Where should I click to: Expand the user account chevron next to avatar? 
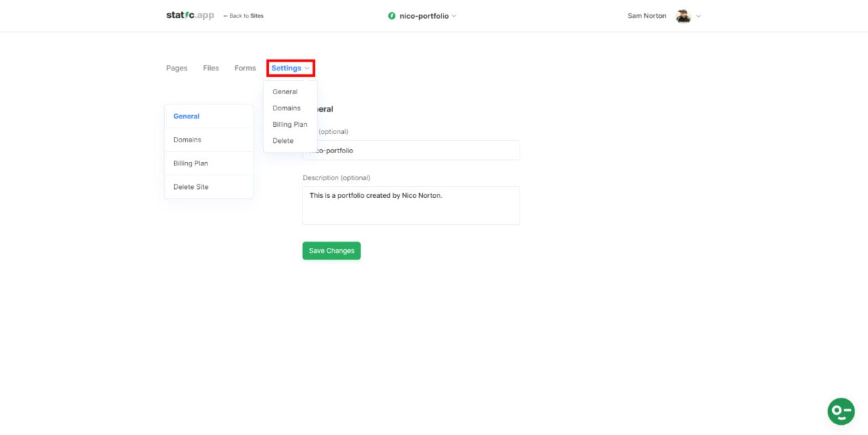[698, 16]
